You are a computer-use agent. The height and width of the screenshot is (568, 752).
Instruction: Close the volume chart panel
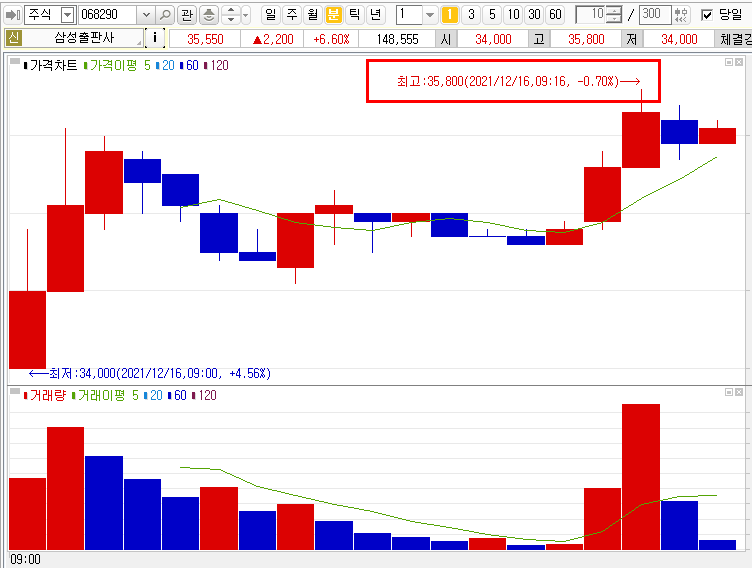click(x=739, y=392)
